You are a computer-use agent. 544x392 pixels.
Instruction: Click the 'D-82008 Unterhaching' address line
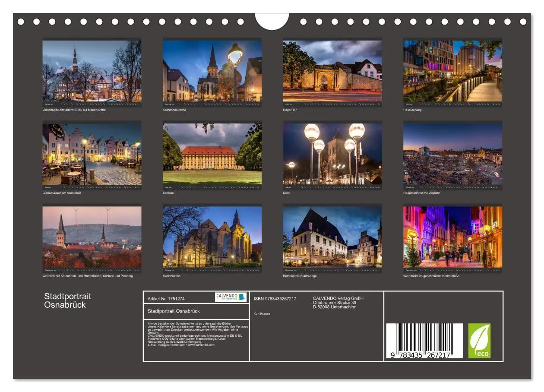point(335,307)
